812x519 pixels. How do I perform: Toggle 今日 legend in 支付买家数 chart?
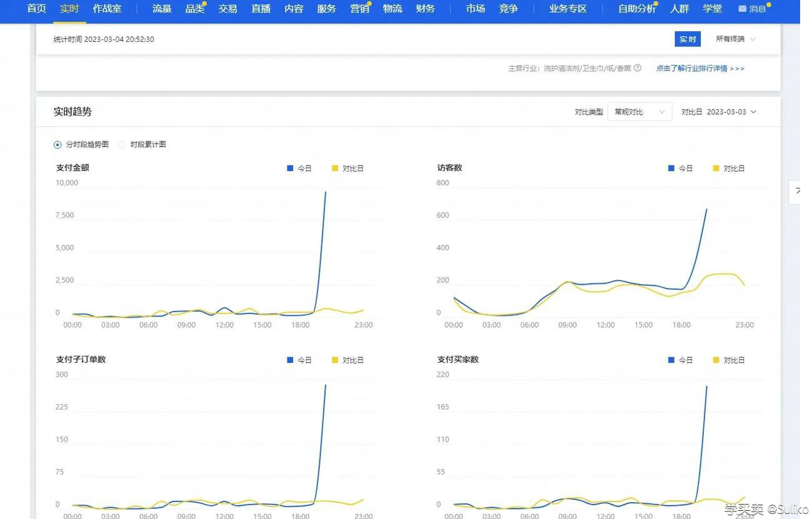click(x=681, y=360)
